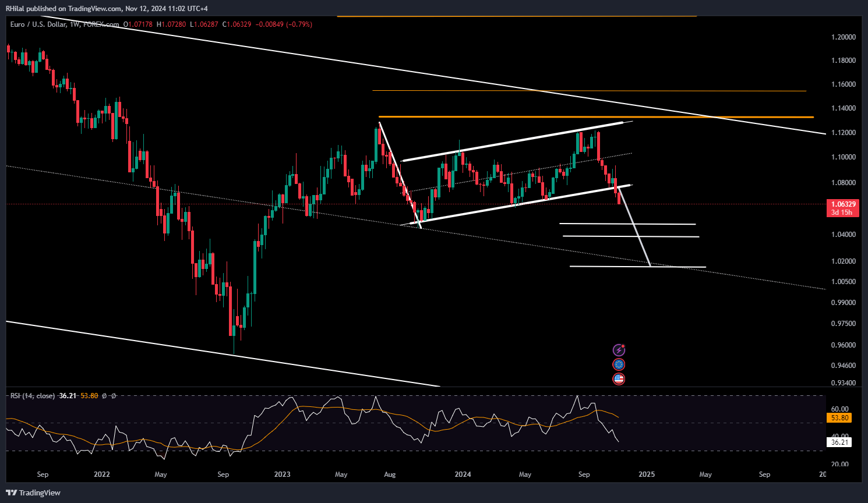
Task: Click the 2023 label on time axis
Action: click(282, 474)
